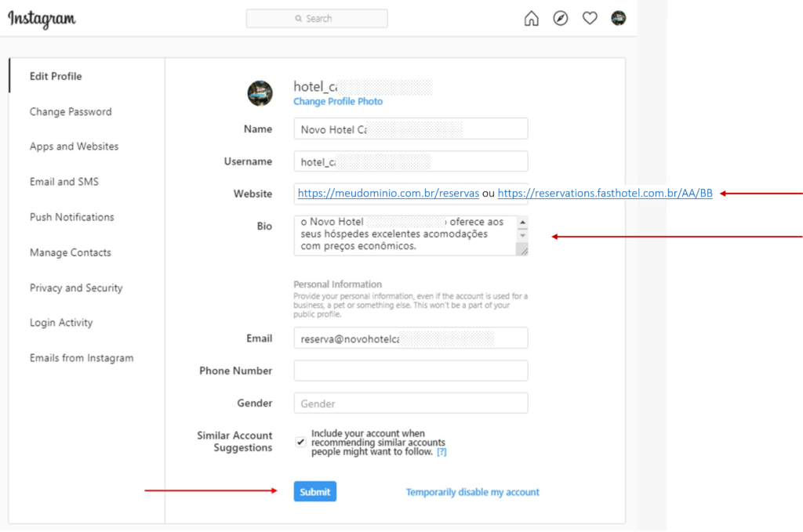
Task: Open Change Password settings
Action: pyautogui.click(x=71, y=111)
